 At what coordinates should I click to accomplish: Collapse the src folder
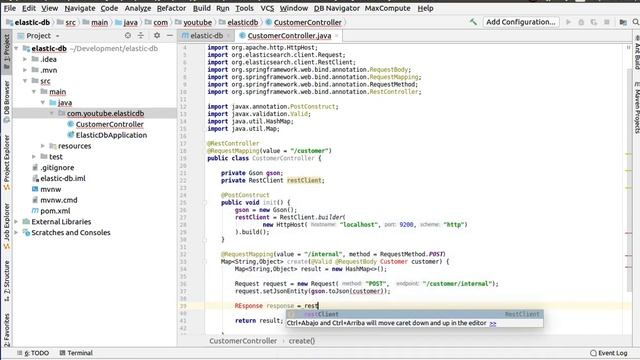coord(25,81)
